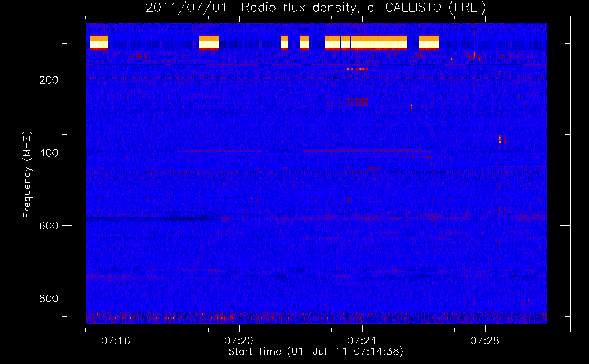
Task: Click the 07:20 time tick label
Action: tap(239, 341)
